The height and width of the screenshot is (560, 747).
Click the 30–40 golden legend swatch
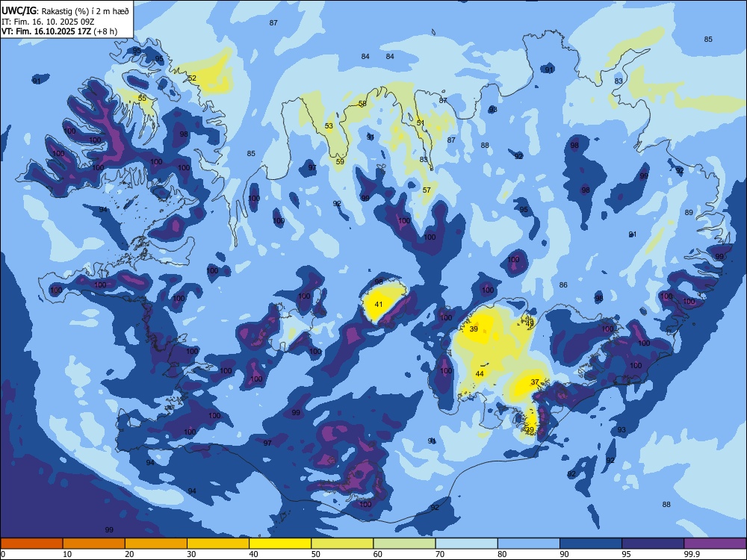(218, 544)
